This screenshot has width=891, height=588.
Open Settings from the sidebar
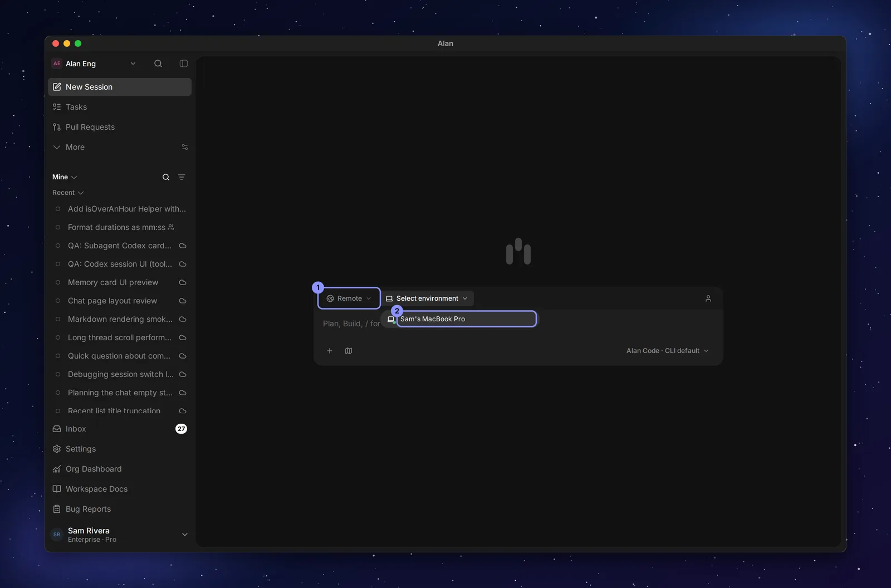pyautogui.click(x=120, y=449)
